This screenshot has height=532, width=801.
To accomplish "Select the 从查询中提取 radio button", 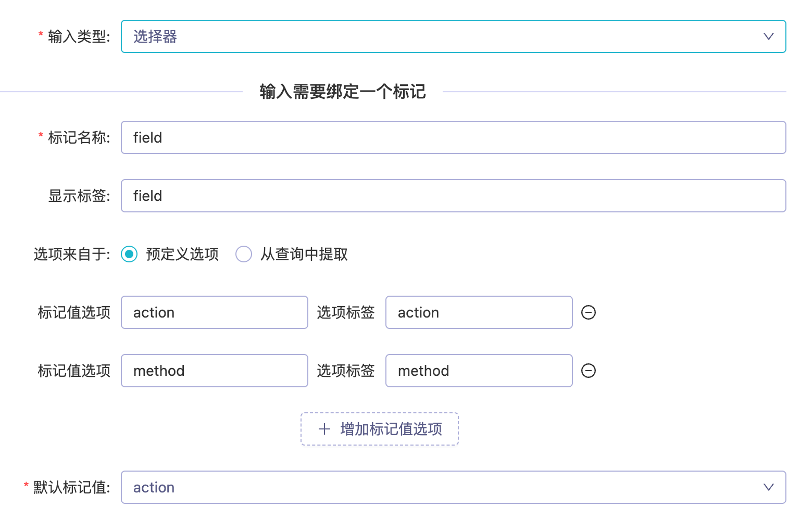I will 244,254.
